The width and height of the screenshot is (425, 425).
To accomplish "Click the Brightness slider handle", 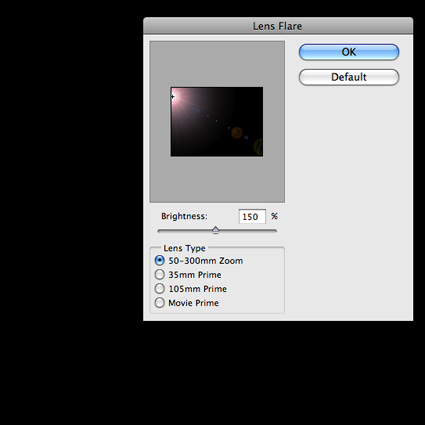I will tap(215, 230).
